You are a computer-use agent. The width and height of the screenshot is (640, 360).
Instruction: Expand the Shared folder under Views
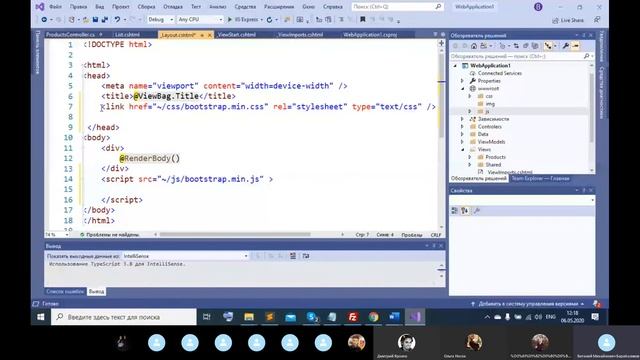470,165
